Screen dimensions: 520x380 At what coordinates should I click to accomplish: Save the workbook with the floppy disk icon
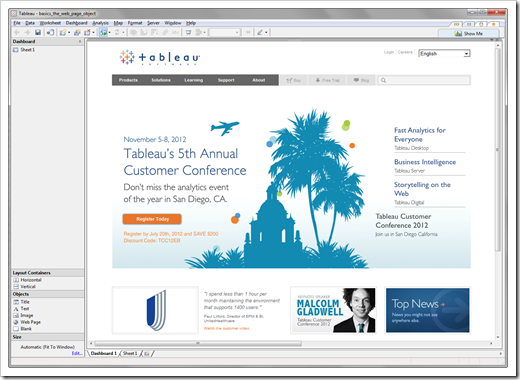[38, 32]
